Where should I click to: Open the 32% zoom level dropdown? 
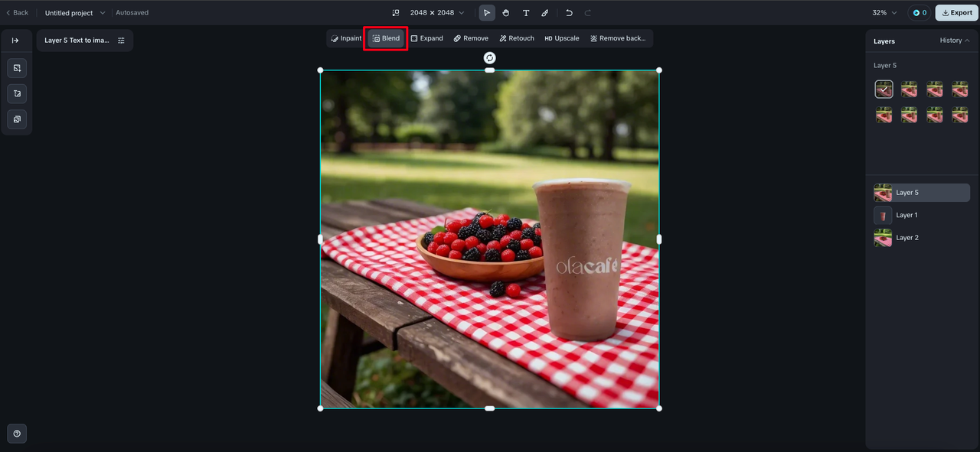coord(884,13)
